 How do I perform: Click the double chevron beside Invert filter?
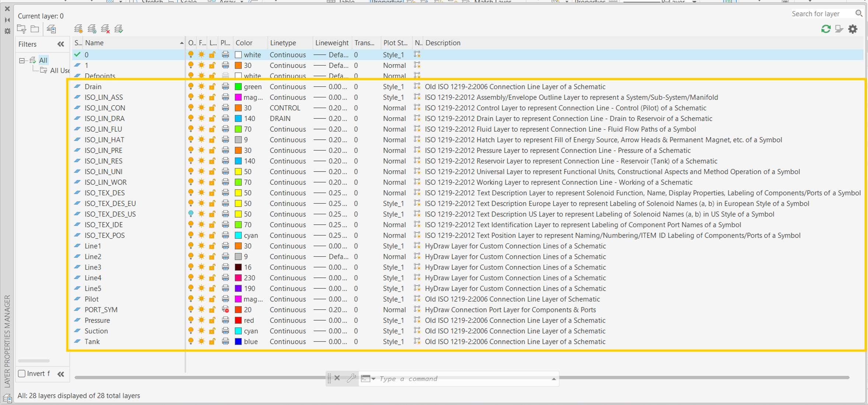pyautogui.click(x=61, y=374)
